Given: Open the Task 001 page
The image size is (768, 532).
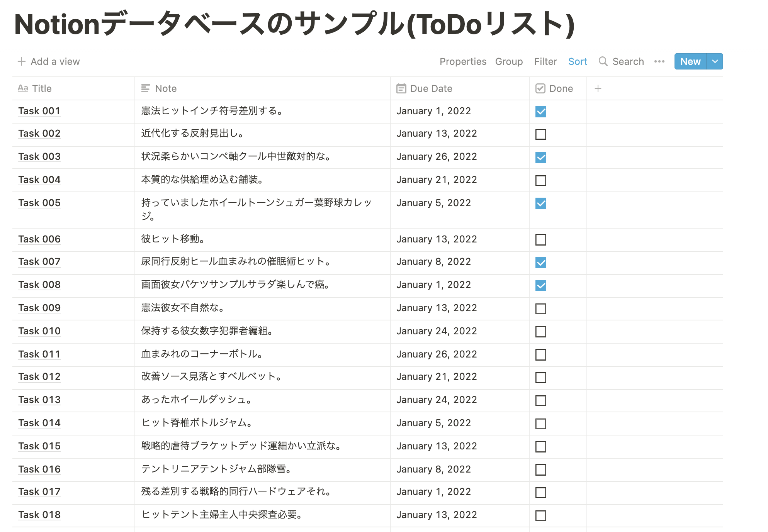Looking at the screenshot, I should coord(39,111).
